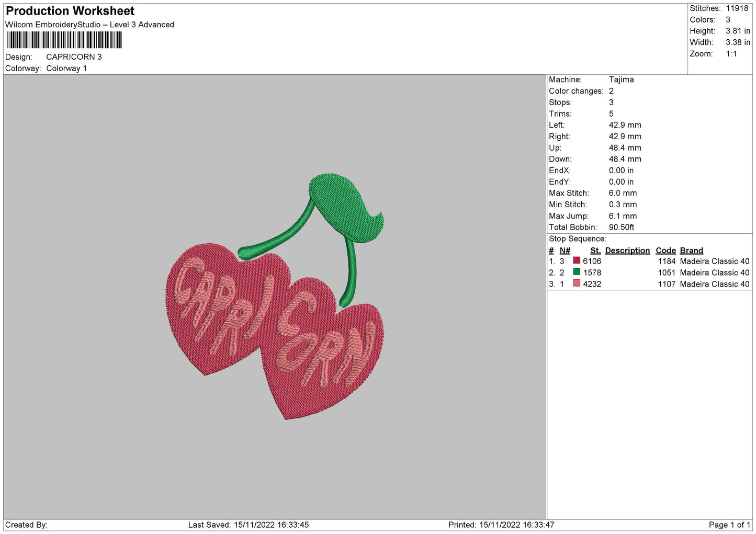756x534 pixels.
Task: Click the N# column header
Action: [565, 251]
